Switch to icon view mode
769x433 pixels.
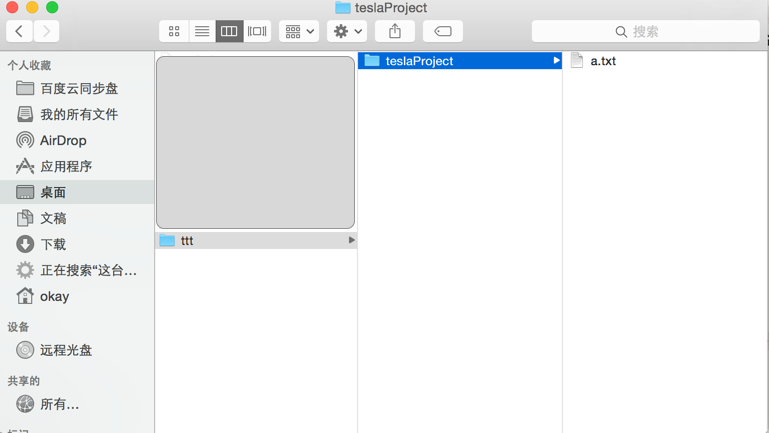[174, 31]
